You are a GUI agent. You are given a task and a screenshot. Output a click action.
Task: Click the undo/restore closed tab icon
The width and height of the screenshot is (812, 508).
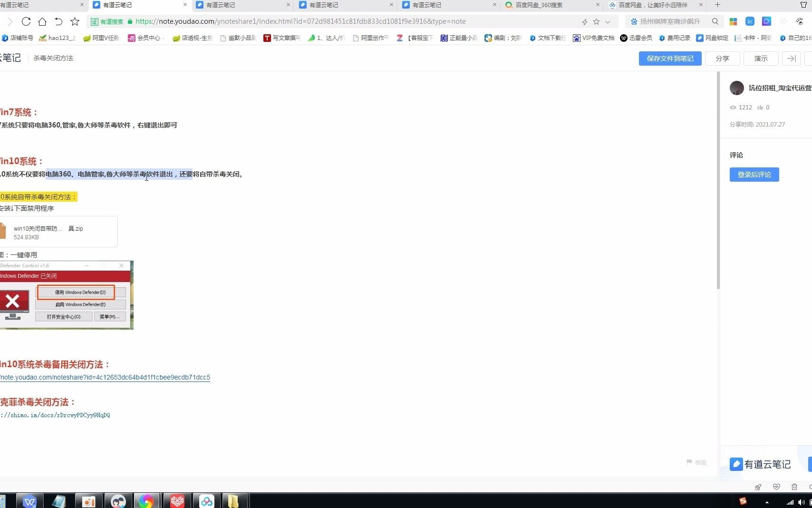click(x=58, y=21)
